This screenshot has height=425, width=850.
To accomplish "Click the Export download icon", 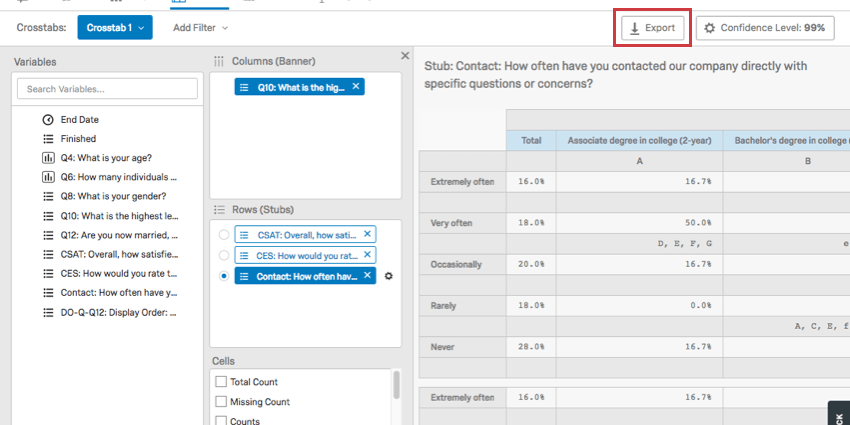I will pyautogui.click(x=635, y=28).
